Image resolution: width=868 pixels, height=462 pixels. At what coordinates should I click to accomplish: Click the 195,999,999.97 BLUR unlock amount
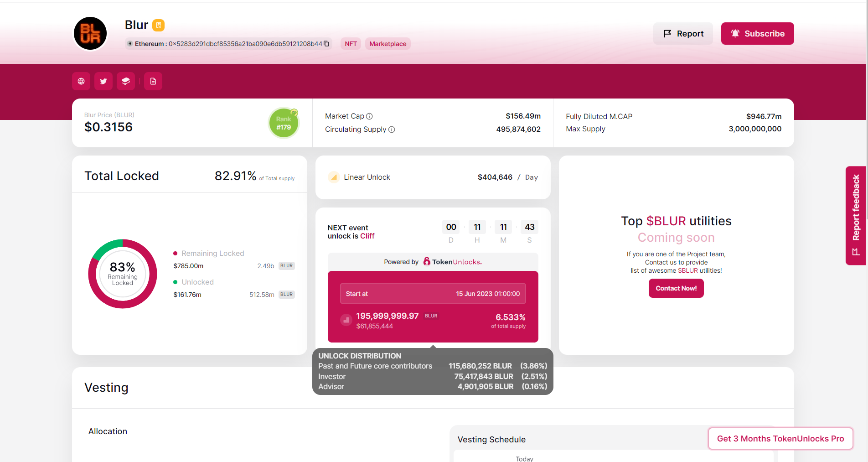(x=387, y=316)
